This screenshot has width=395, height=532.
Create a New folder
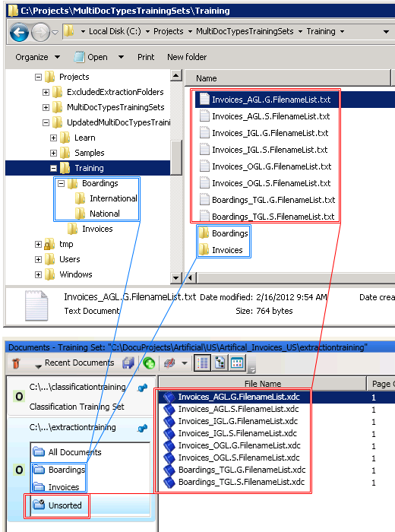click(x=187, y=57)
